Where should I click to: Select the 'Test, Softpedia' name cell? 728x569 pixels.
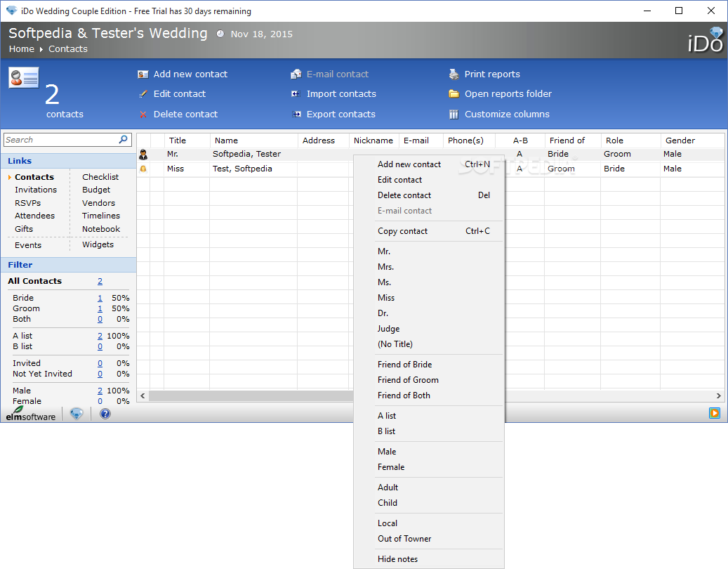point(242,169)
